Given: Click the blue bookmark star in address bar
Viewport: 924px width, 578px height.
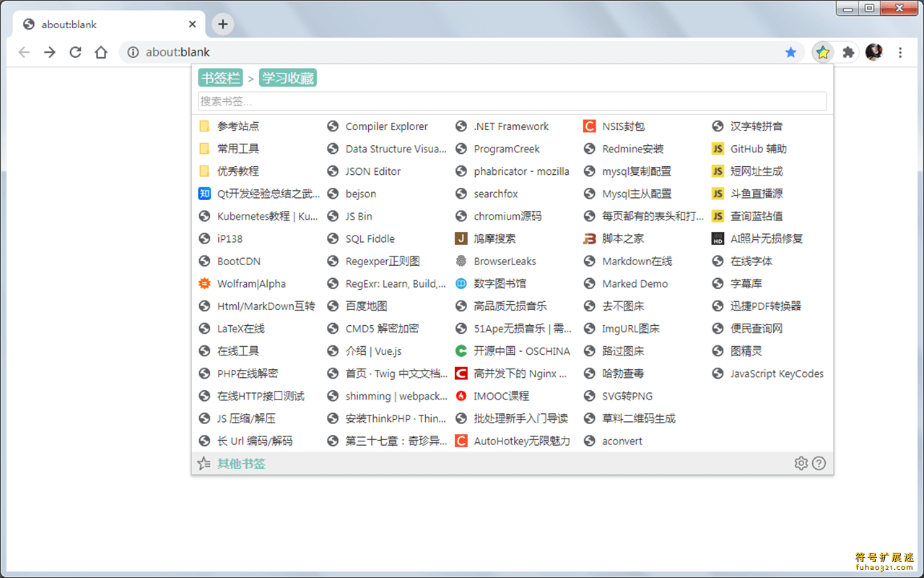Looking at the screenshot, I should pos(791,52).
